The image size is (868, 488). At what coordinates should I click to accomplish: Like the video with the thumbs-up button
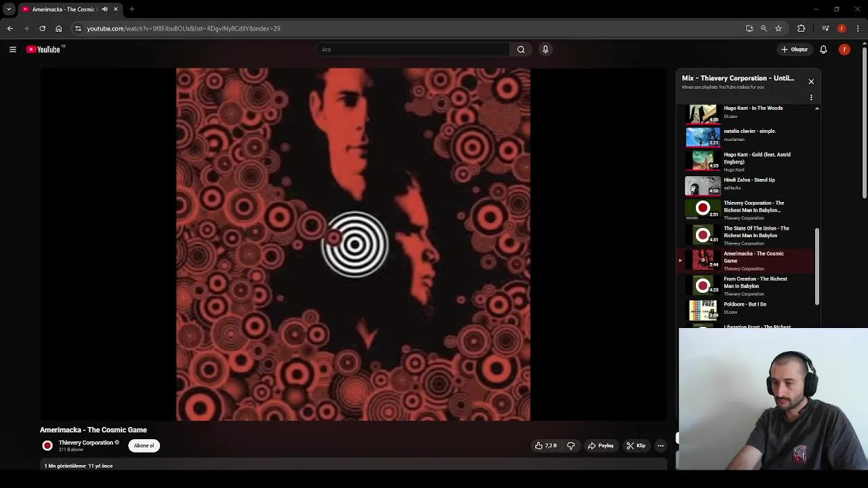[546, 446]
